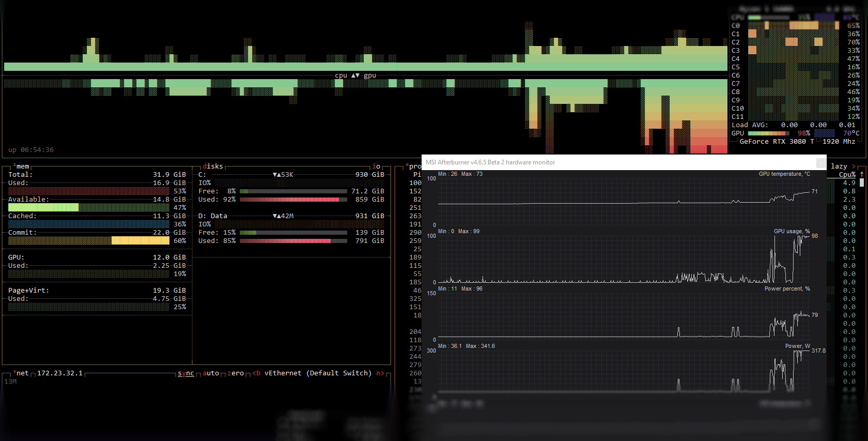Toggle the 'io' mode in disks box
This screenshot has height=441, width=868.
[376, 166]
